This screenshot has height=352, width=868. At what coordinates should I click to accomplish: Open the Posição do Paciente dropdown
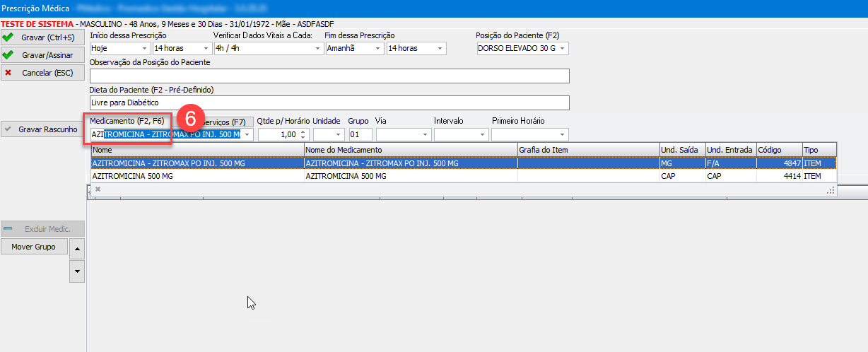click(x=563, y=48)
